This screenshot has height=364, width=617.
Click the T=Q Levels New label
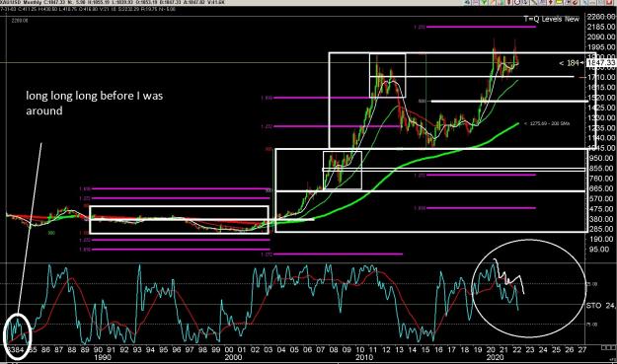tap(551, 19)
